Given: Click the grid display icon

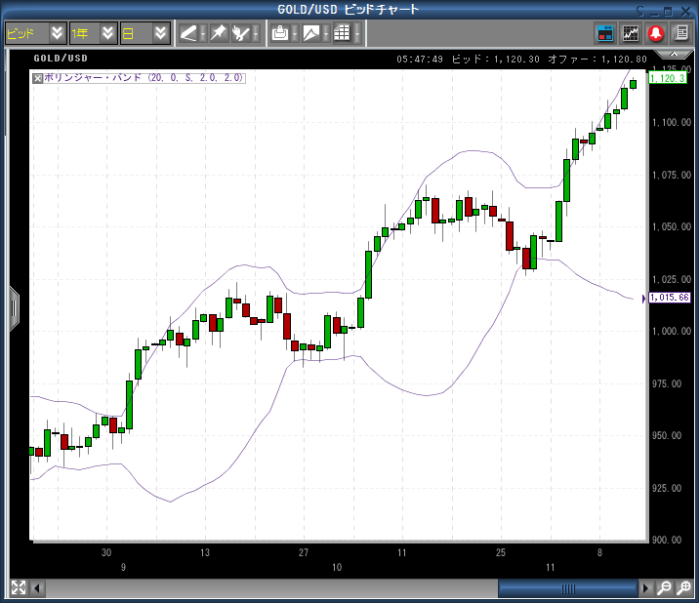Looking at the screenshot, I should pos(342,33).
